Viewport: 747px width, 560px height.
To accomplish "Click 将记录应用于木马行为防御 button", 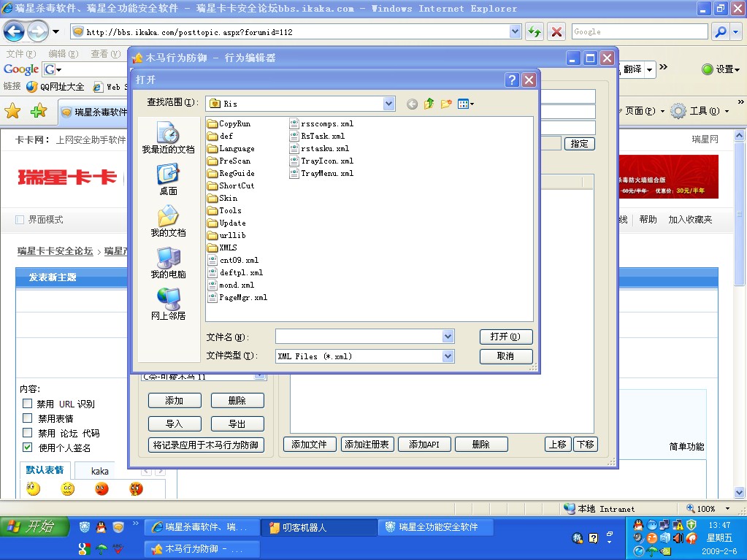I will click(206, 445).
